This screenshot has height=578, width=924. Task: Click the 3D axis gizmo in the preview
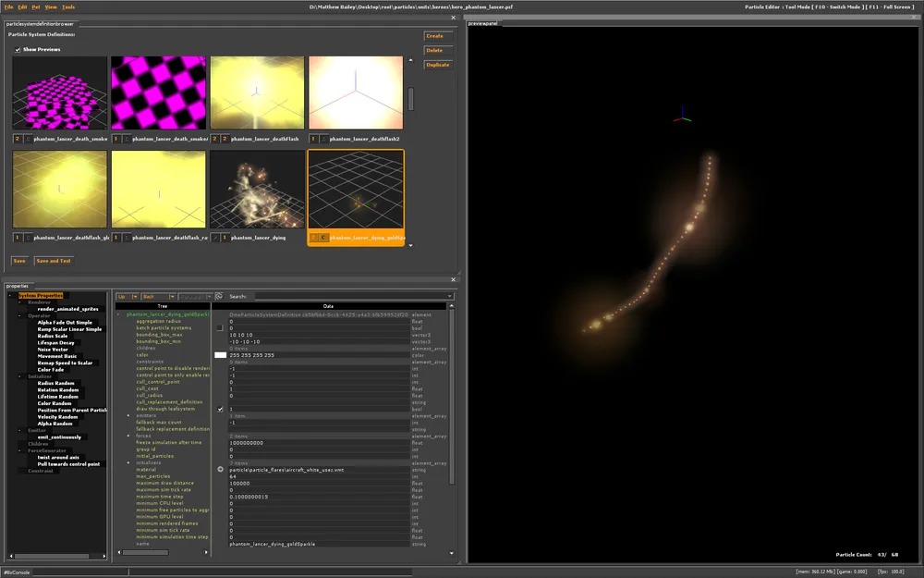[x=683, y=117]
